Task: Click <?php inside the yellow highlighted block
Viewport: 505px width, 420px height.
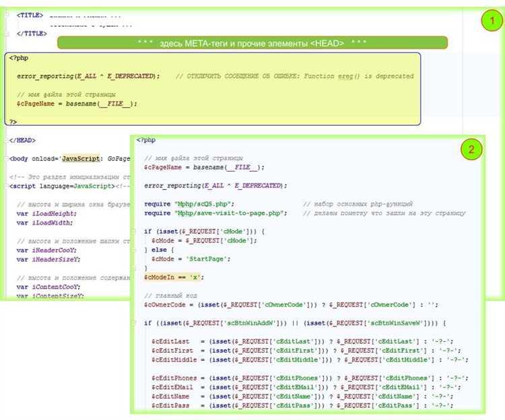Action: [x=19, y=58]
